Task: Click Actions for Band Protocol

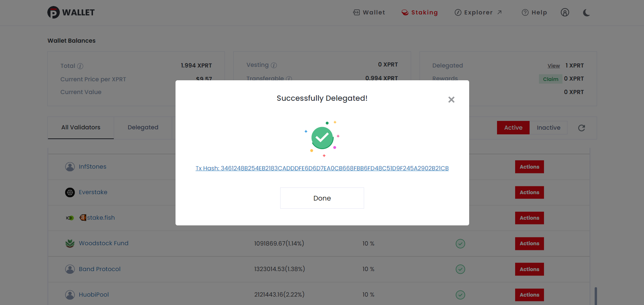Action: [529, 269]
